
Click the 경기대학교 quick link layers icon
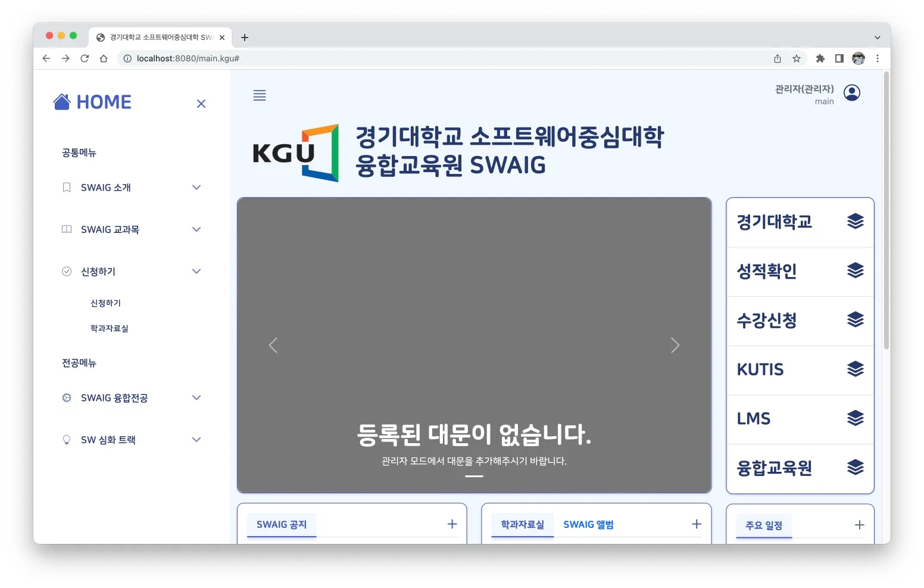[x=856, y=221]
